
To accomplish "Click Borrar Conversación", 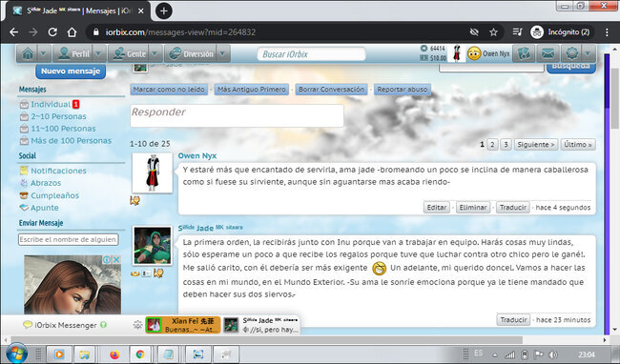I will 331,90.
